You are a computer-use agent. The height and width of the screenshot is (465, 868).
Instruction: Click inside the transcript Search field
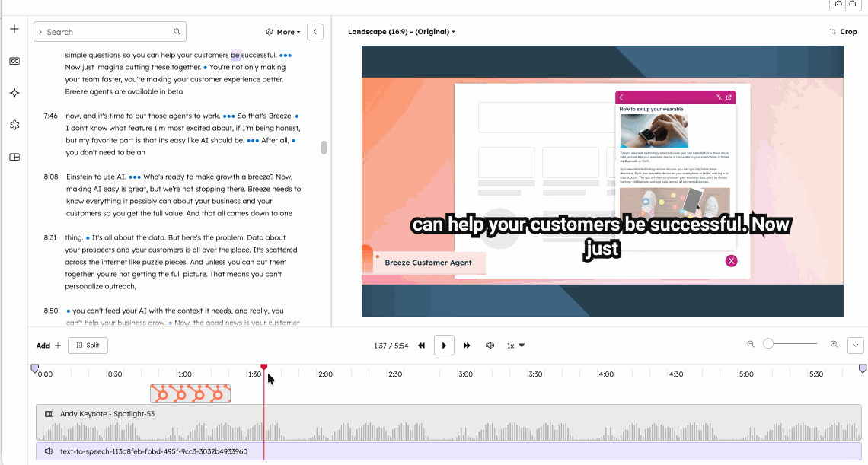pyautogui.click(x=110, y=31)
